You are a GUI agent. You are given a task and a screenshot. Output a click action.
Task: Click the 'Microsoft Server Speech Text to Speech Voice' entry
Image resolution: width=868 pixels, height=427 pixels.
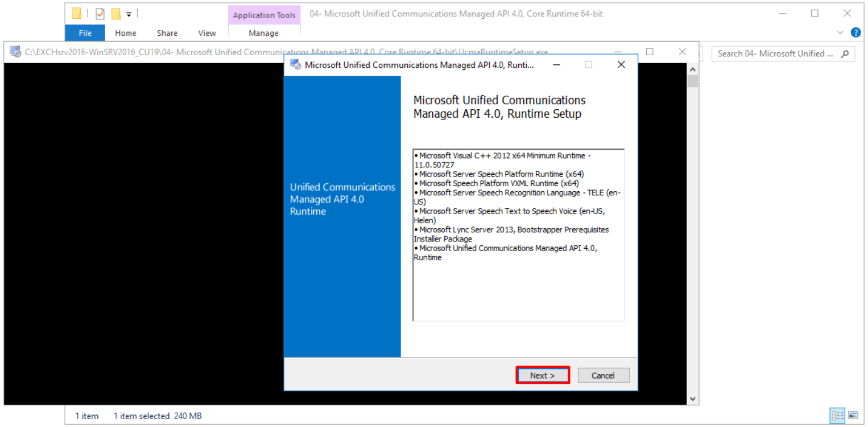pyautogui.click(x=510, y=216)
